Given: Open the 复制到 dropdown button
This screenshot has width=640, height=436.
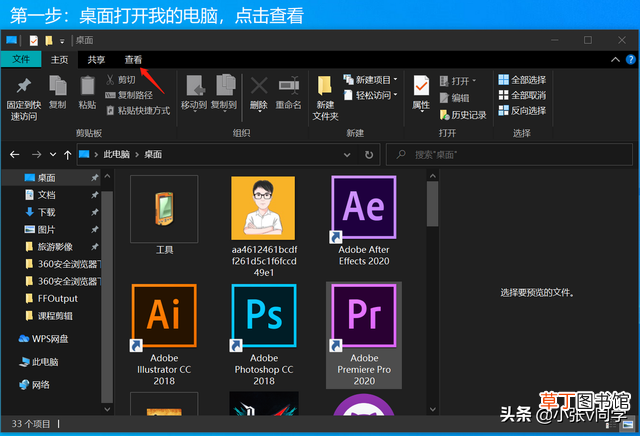Looking at the screenshot, I should (x=224, y=93).
